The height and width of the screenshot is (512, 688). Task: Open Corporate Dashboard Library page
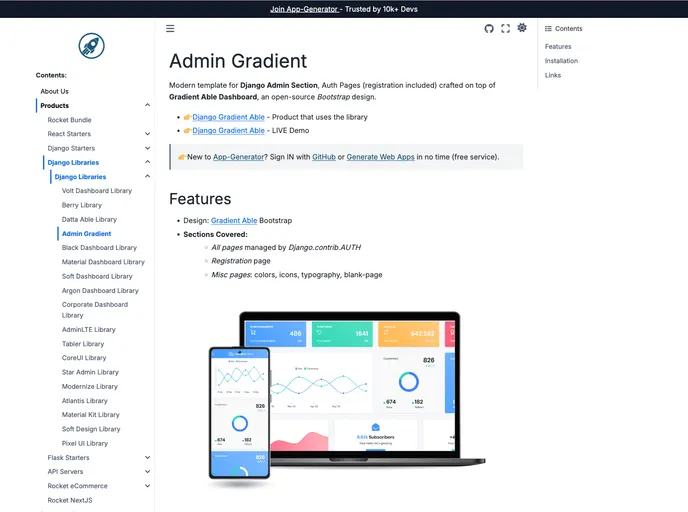[x=95, y=310]
